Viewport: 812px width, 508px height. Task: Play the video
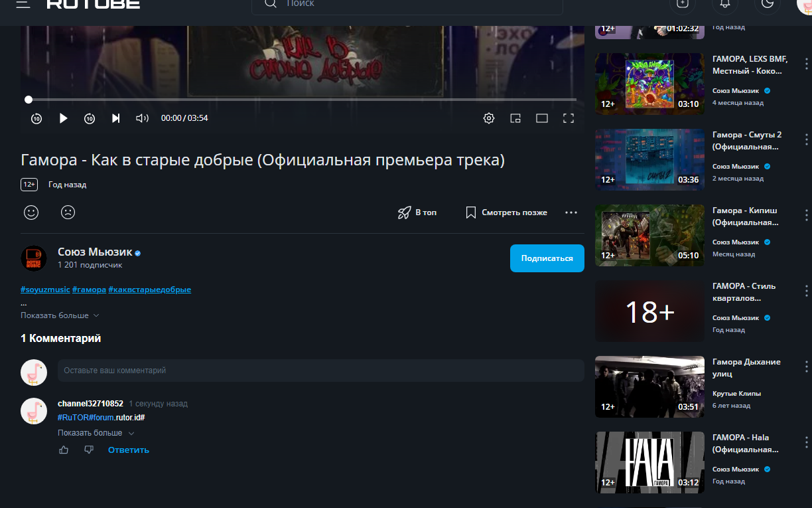(63, 118)
